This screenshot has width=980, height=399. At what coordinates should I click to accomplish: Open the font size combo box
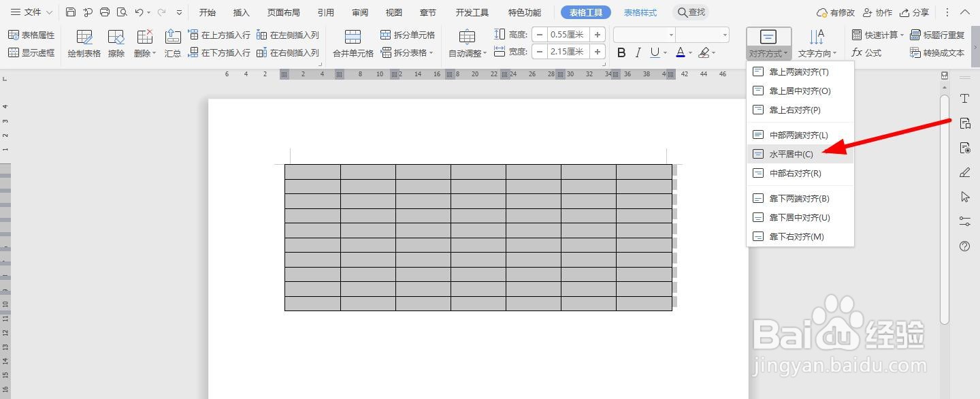702,35
